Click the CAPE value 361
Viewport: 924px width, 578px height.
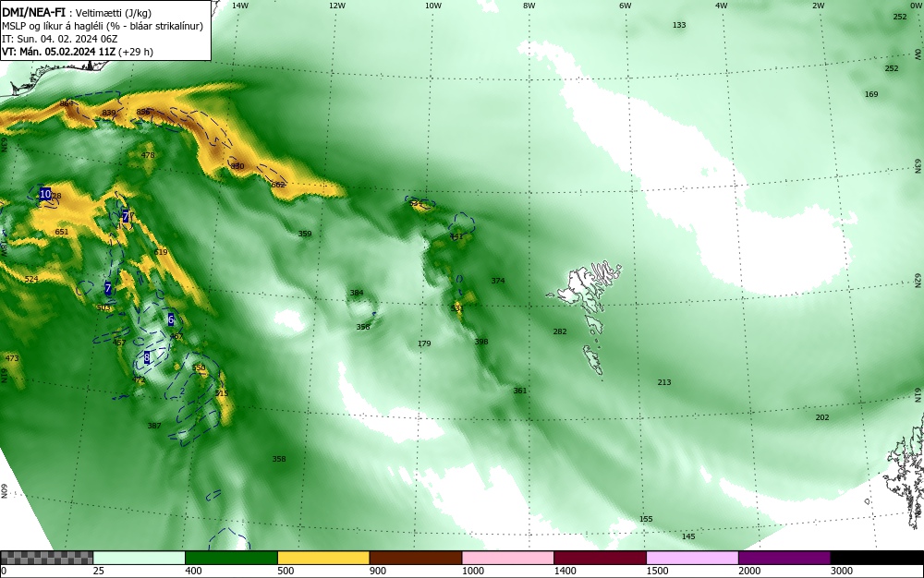pos(519,391)
